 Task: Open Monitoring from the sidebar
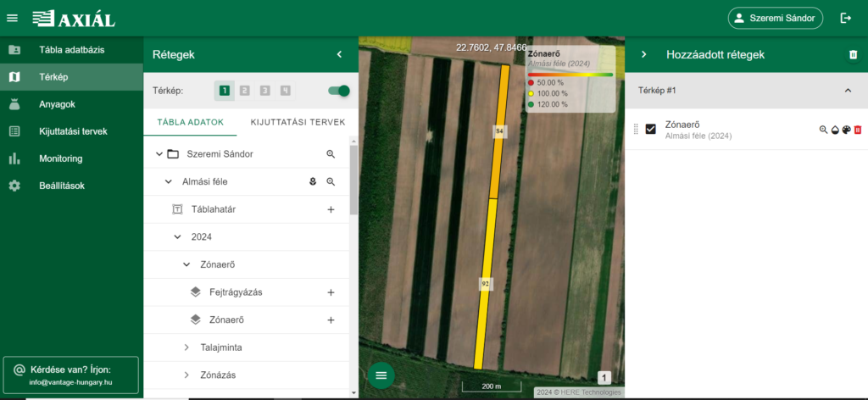click(x=60, y=158)
